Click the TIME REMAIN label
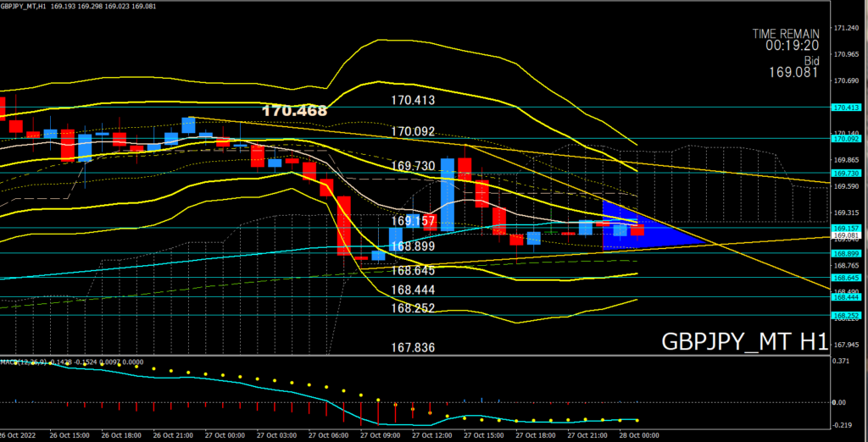868x442 pixels. tap(785, 34)
